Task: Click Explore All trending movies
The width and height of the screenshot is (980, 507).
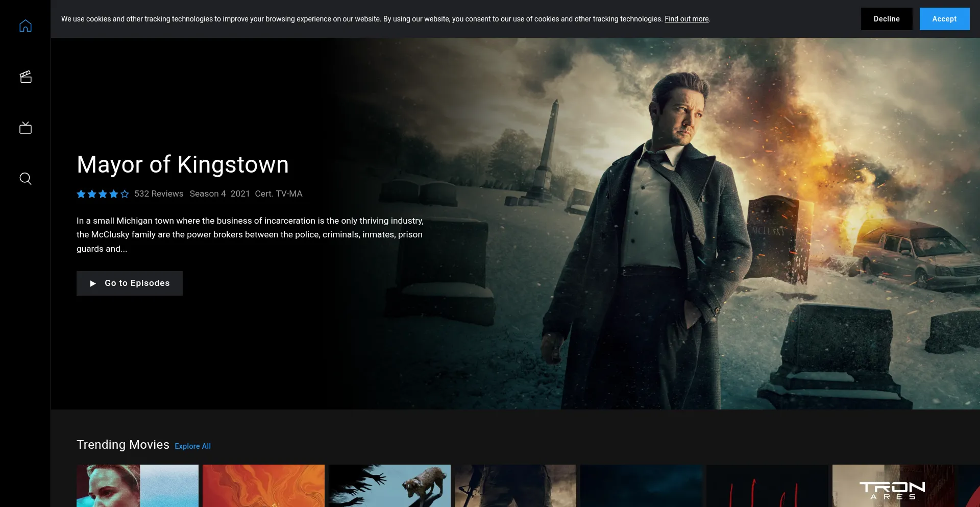Action: (192, 446)
